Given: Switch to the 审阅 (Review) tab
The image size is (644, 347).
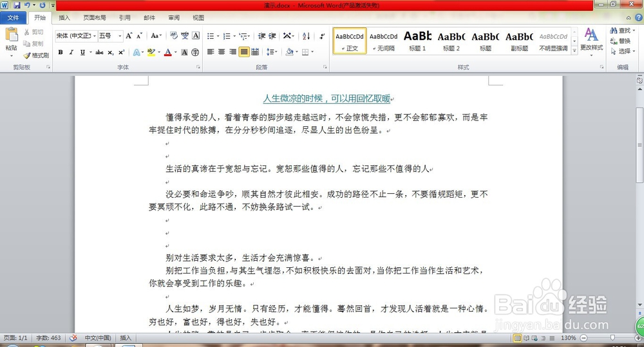Looking at the screenshot, I should point(174,17).
